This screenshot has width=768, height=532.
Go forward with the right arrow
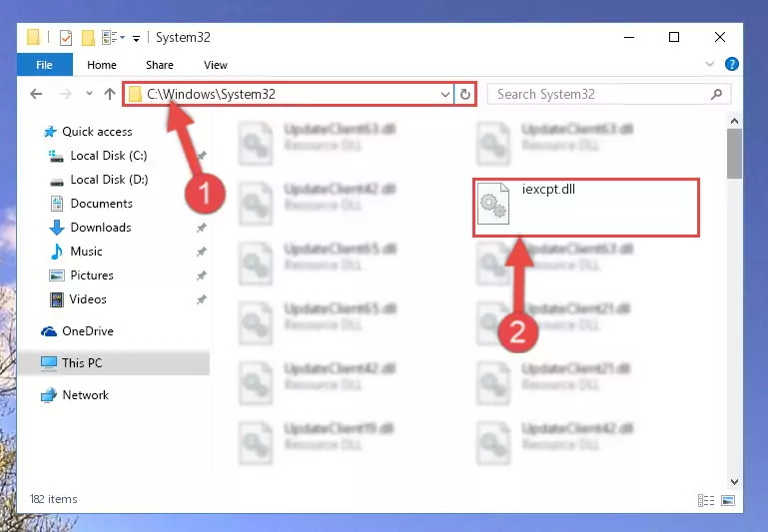(65, 94)
